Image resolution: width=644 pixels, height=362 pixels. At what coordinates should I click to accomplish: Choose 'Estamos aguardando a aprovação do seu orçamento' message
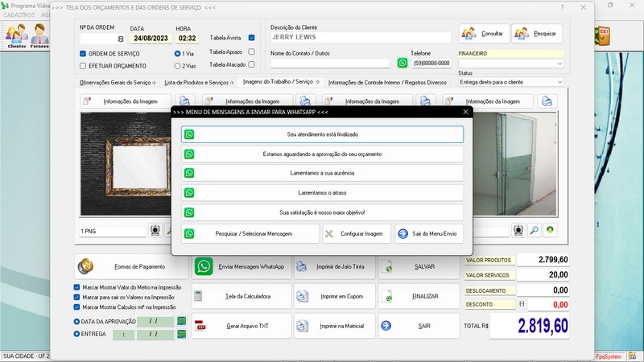[x=323, y=154]
